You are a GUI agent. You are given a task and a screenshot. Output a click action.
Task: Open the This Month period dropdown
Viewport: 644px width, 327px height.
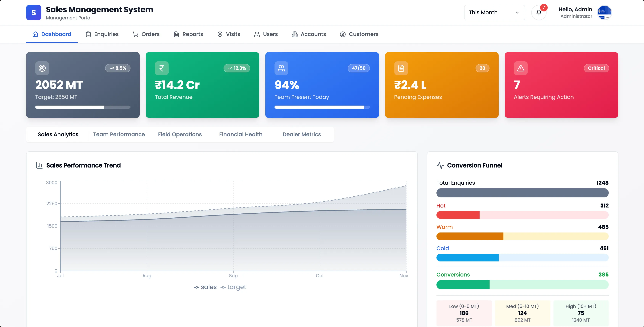(494, 12)
